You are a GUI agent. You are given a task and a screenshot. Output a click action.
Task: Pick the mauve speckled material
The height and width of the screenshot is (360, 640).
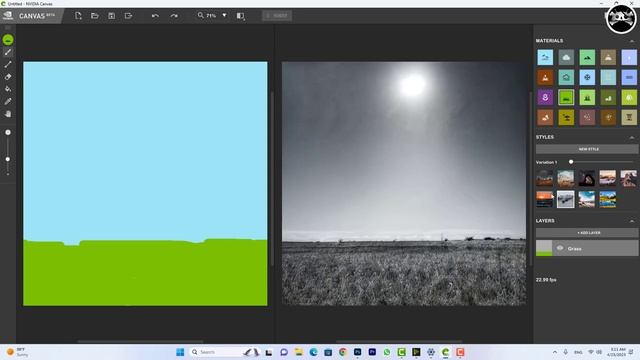pos(587,118)
